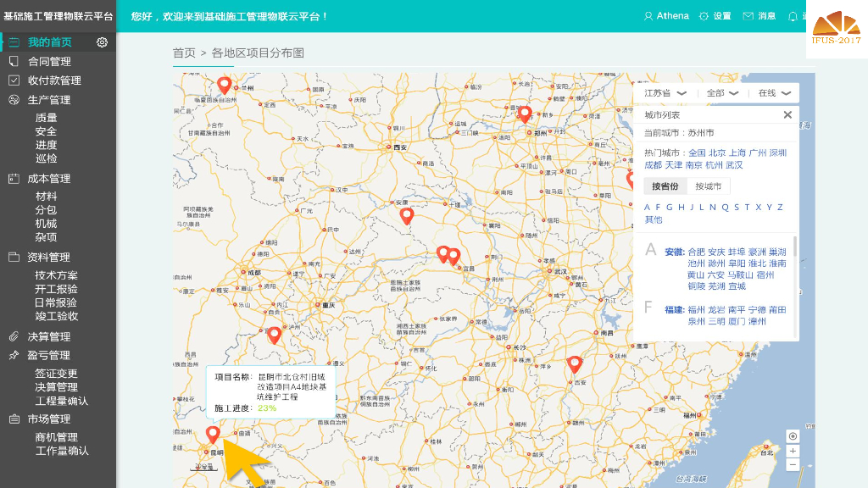
Task: Click the map locate target icon
Action: 793,436
